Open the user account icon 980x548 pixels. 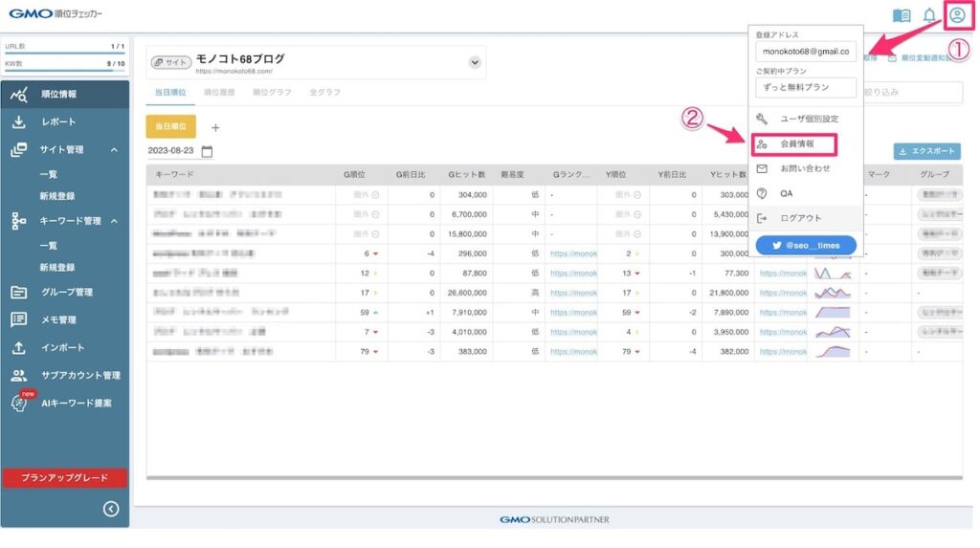pyautogui.click(x=957, y=15)
